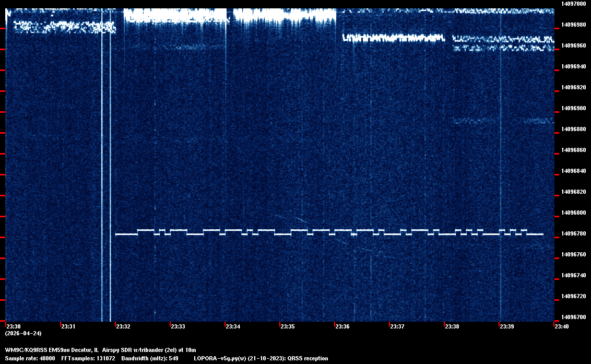Viewport: 591px width, 364px height.
Task: Click the 23:30 time axis label
Action: click(13, 327)
